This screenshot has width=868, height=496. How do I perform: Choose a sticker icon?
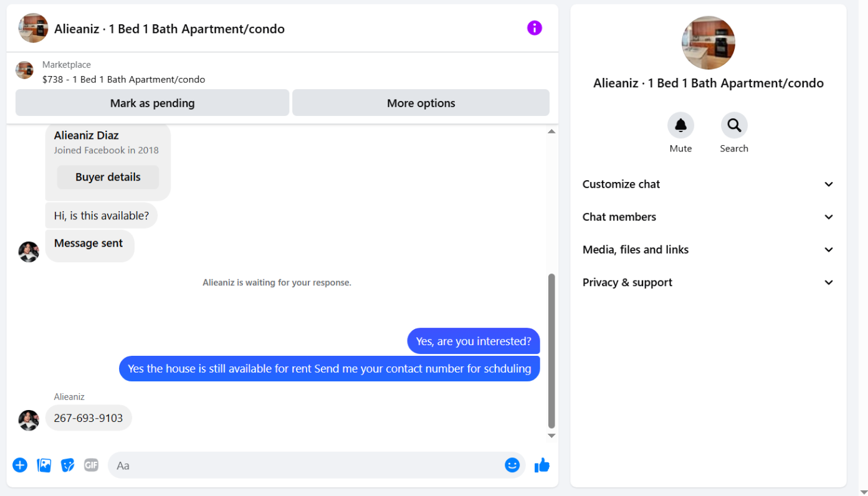pos(68,465)
